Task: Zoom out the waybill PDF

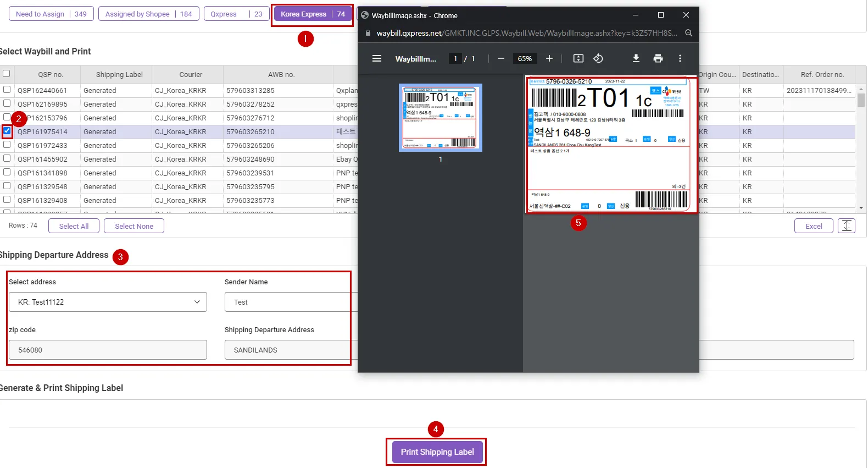Action: click(500, 58)
